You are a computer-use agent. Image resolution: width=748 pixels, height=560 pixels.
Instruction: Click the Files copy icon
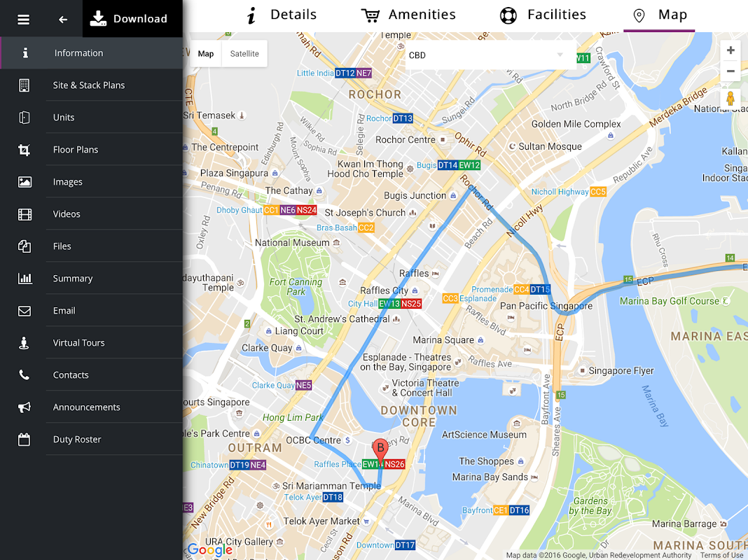(x=25, y=246)
